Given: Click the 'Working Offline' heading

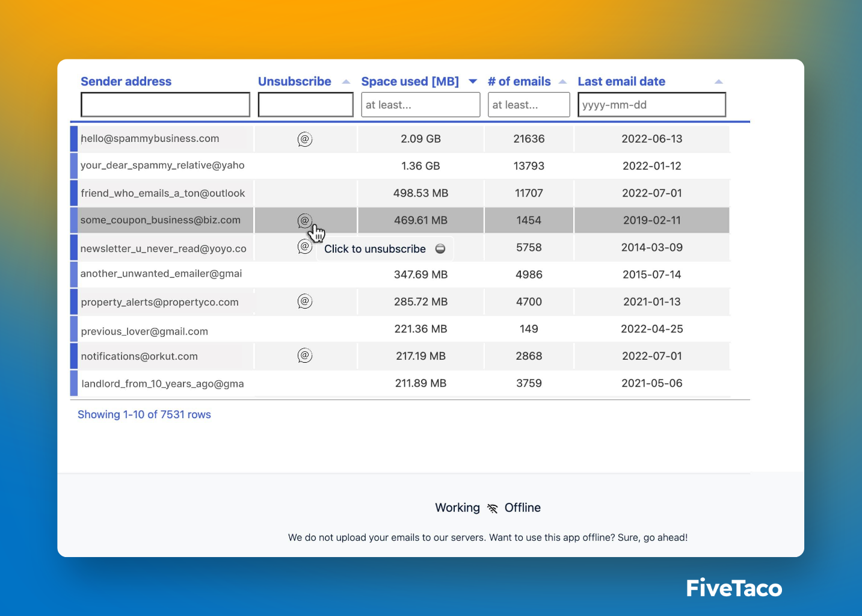Looking at the screenshot, I should (x=488, y=508).
